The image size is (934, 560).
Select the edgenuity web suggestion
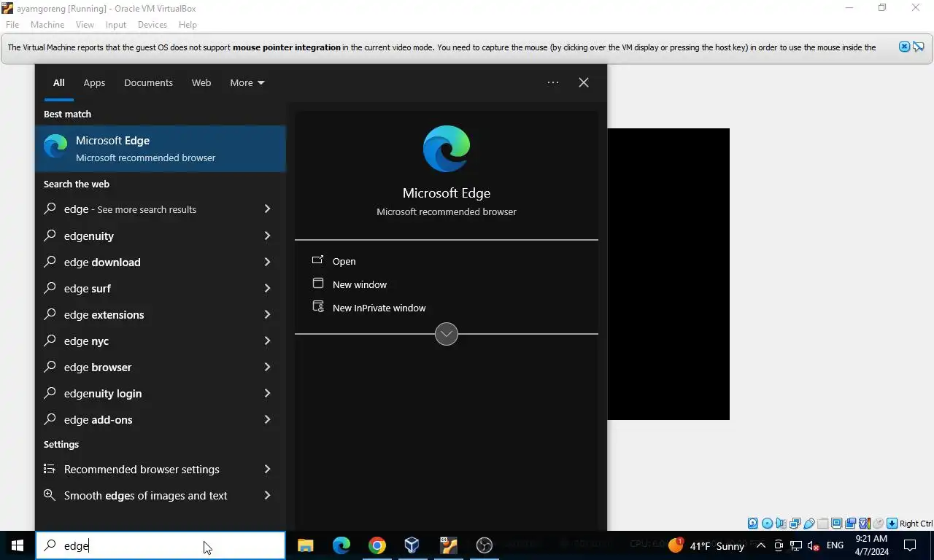161,236
